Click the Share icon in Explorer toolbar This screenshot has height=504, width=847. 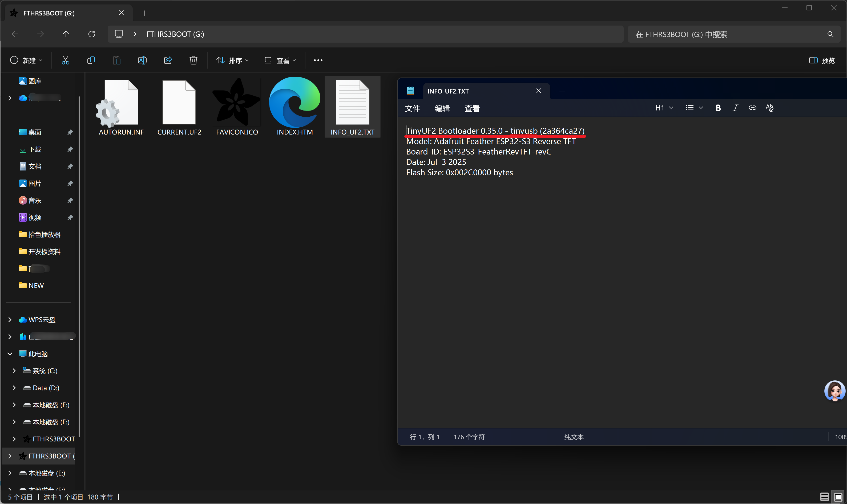(168, 60)
